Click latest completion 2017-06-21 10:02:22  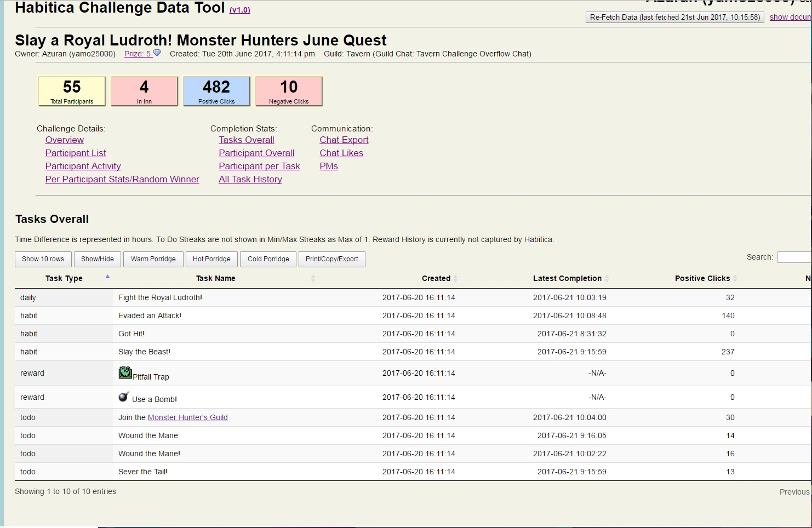(570, 454)
